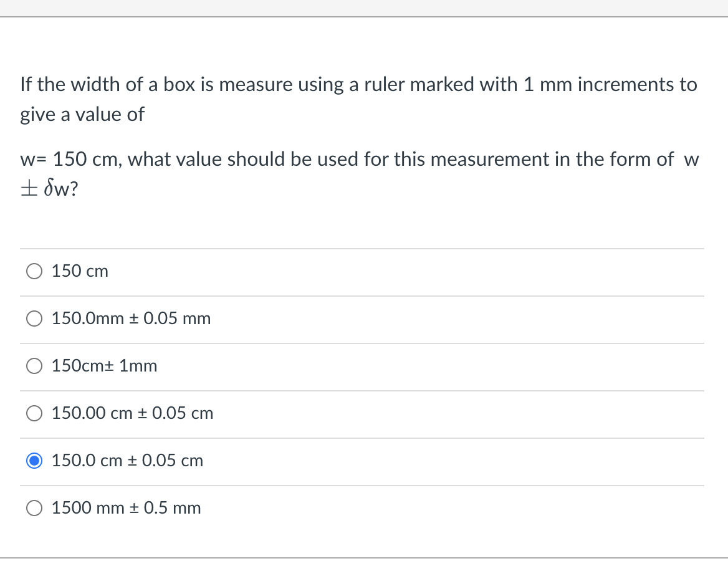Select the plain '150 cm' radio button
This screenshot has width=728, height=561.
coord(34,271)
